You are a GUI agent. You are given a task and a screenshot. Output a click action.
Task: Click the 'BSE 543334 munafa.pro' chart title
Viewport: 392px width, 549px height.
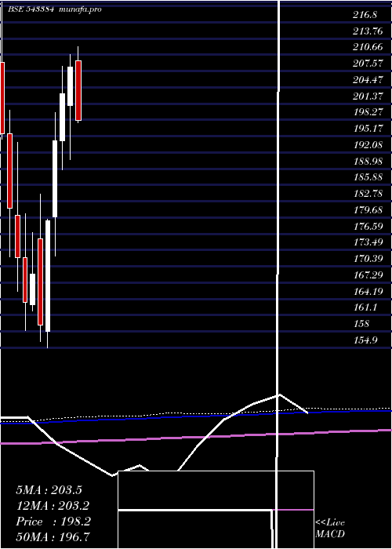55,9
